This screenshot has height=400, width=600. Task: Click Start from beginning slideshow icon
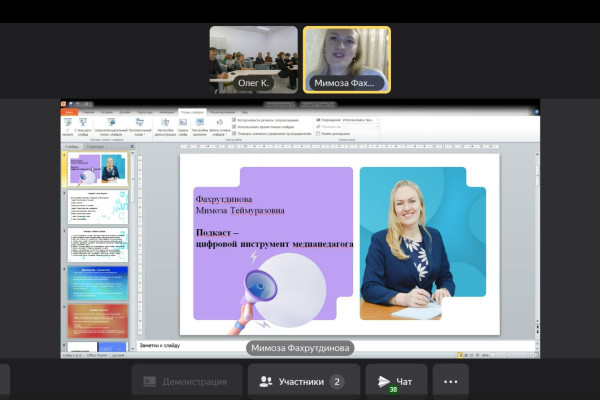68,123
